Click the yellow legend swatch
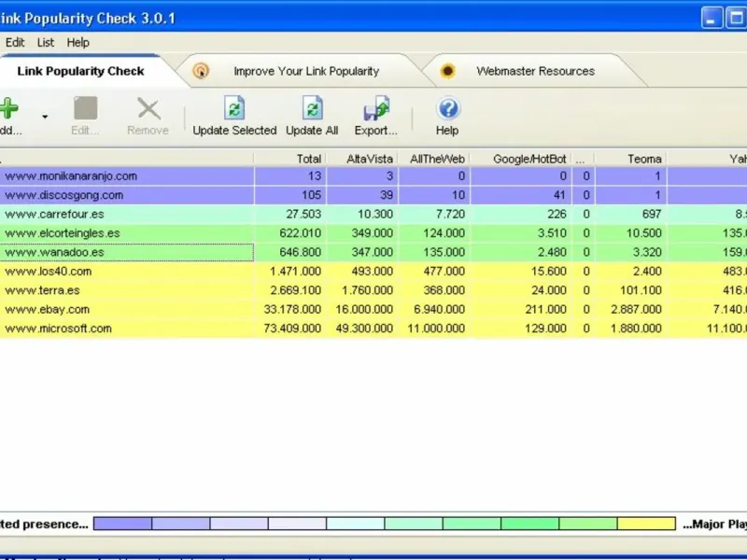 646,524
